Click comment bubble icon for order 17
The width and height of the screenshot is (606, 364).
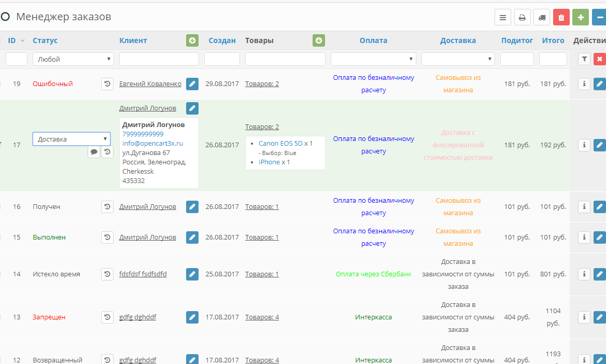click(x=94, y=152)
